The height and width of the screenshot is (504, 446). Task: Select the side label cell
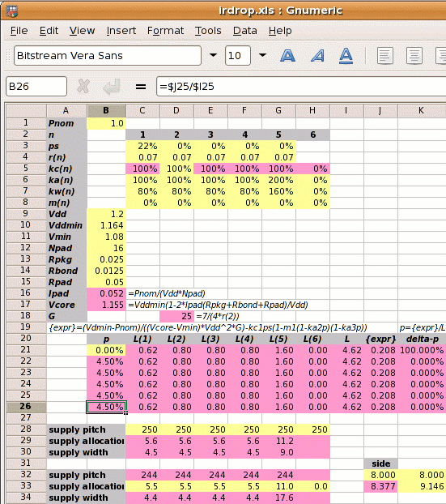point(380,463)
